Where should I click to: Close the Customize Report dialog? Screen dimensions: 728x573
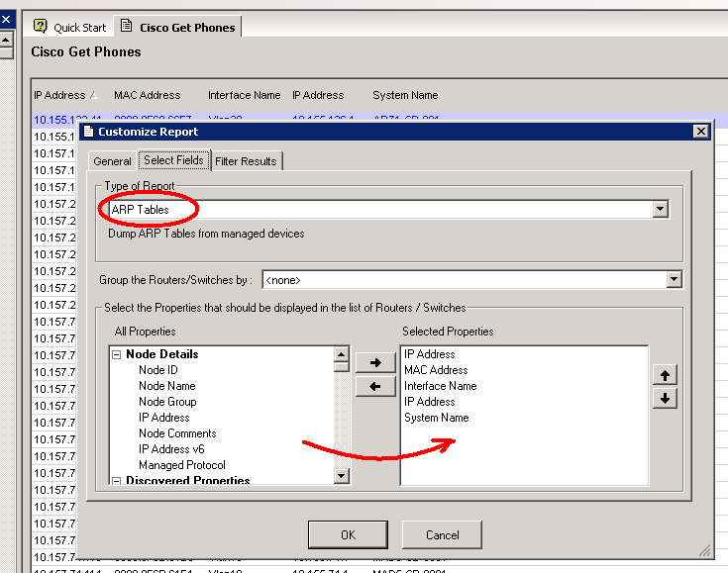click(x=700, y=132)
